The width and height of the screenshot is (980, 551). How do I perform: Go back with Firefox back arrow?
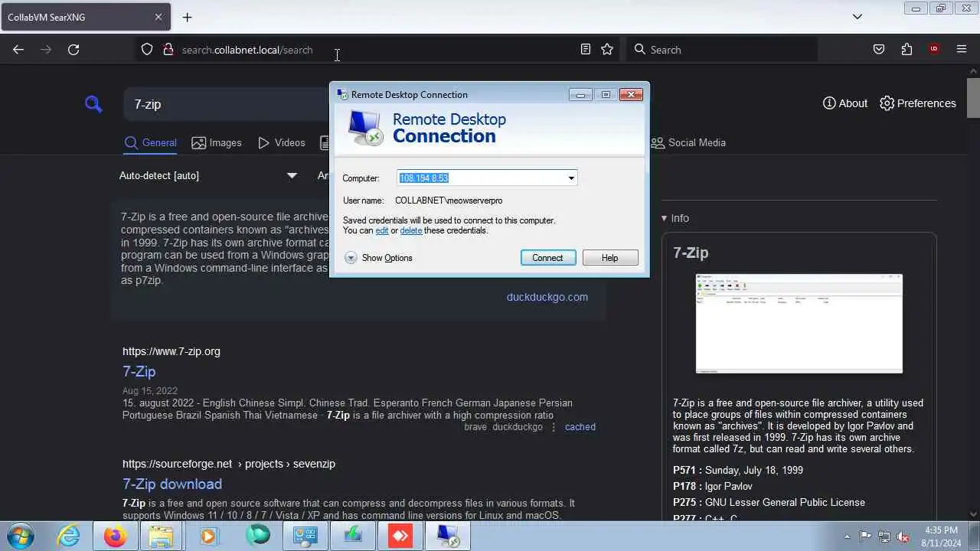(x=18, y=50)
